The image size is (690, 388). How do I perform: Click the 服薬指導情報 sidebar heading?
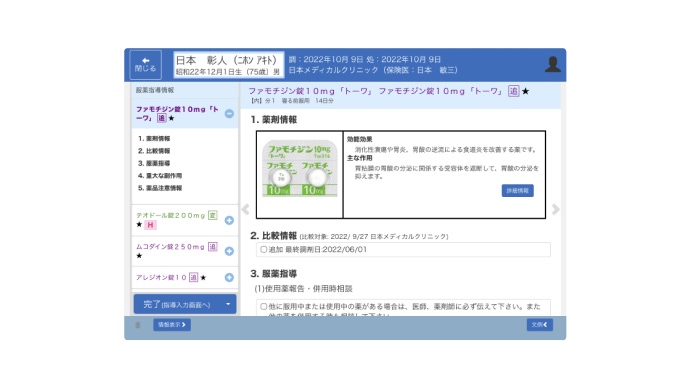(155, 90)
